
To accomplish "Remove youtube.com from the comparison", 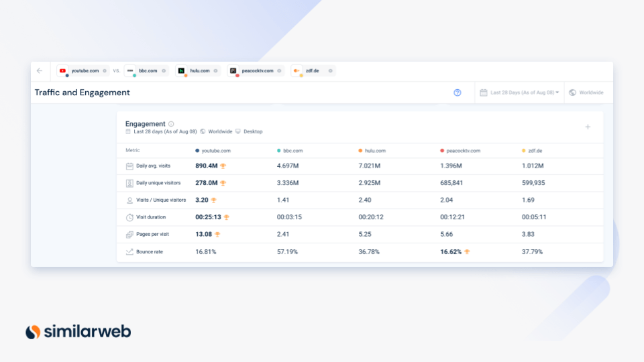I will (105, 70).
